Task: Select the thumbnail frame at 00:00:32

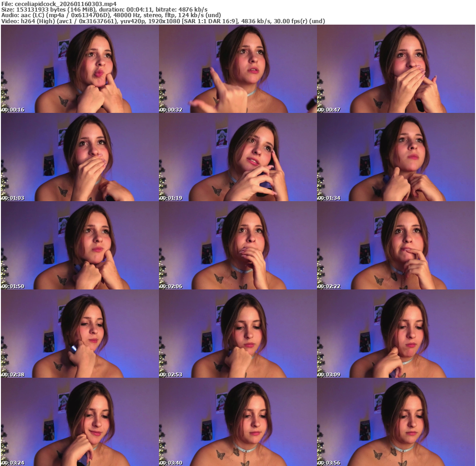Action: coord(238,69)
